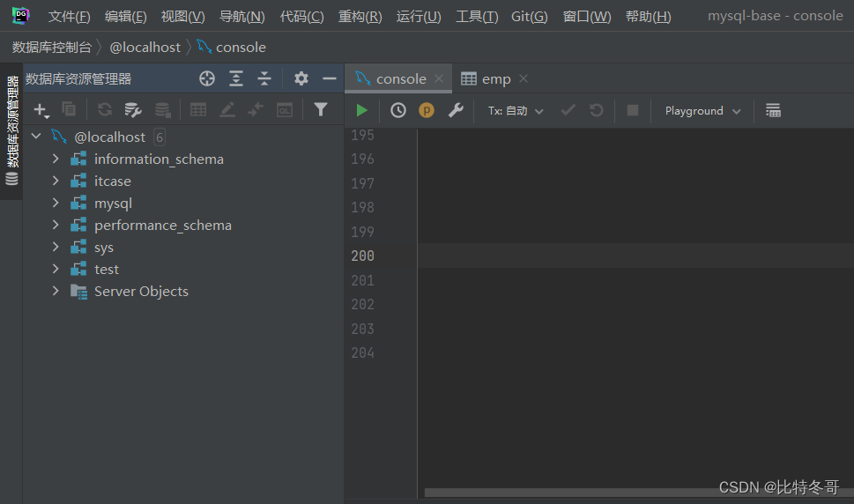Click the locate target crosshair icon
The width and height of the screenshot is (854, 504).
point(207,78)
